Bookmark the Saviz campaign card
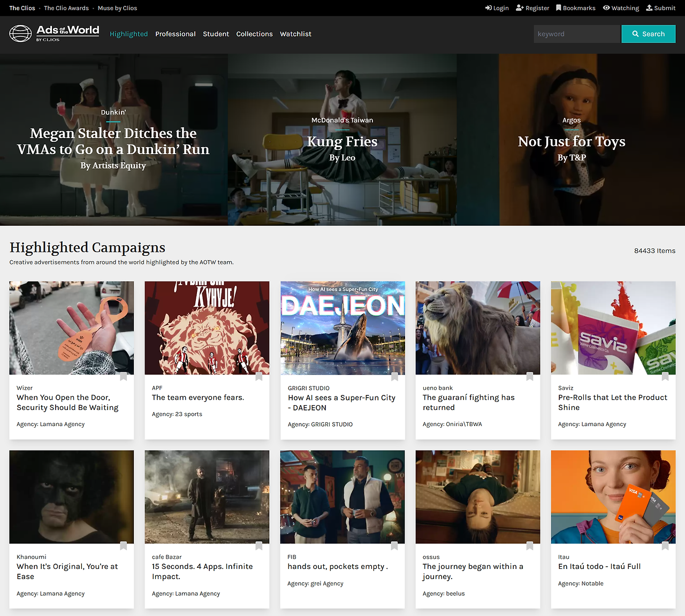The image size is (685, 616). click(x=665, y=376)
